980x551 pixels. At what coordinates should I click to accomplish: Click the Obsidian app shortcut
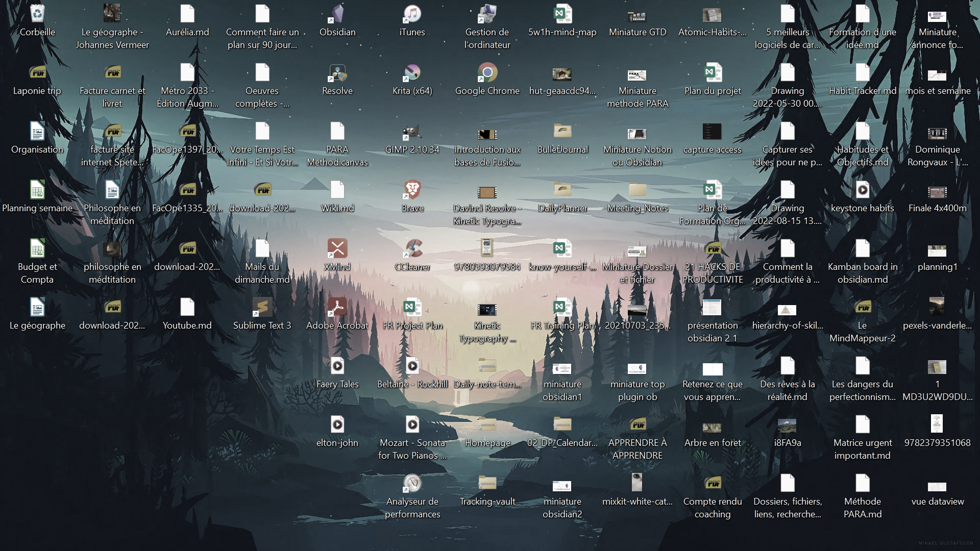pos(337,14)
